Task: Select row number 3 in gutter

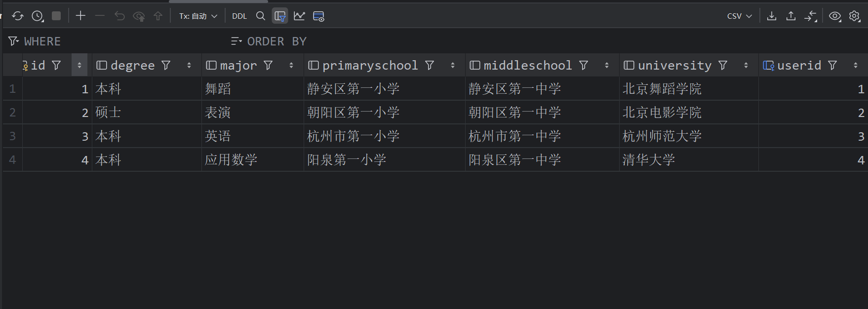Action: tap(12, 136)
